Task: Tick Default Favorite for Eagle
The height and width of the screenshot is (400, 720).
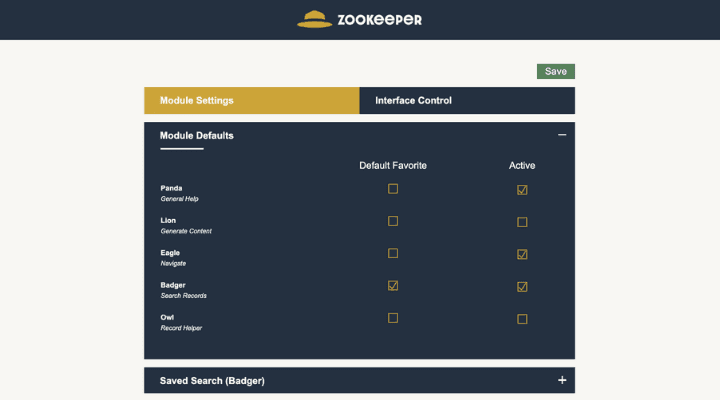Action: pos(393,253)
